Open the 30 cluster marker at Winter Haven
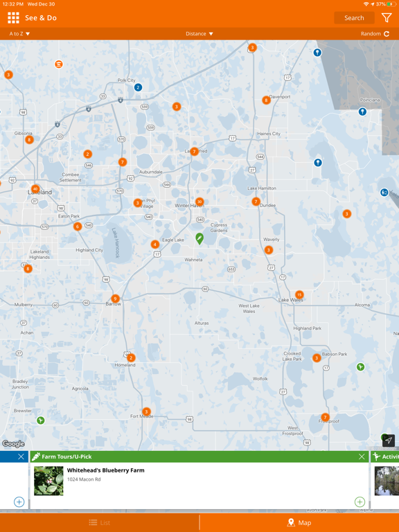This screenshot has width=399, height=532. pyautogui.click(x=199, y=202)
